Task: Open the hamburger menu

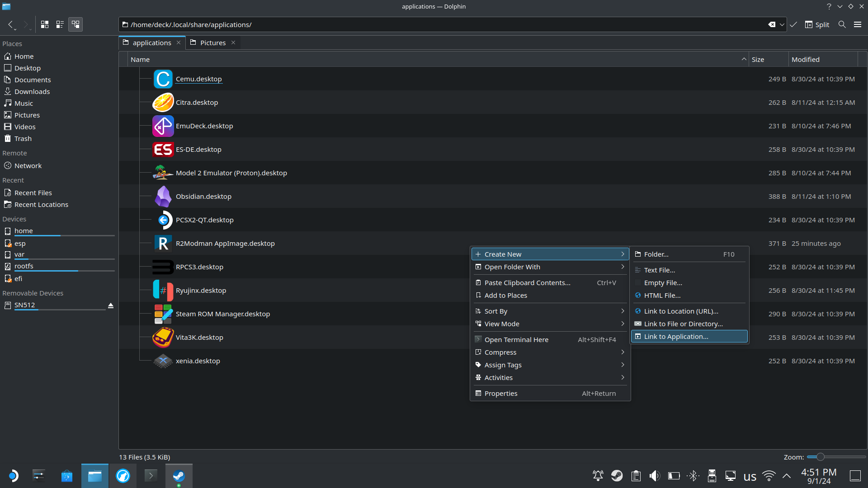Action: (x=858, y=24)
